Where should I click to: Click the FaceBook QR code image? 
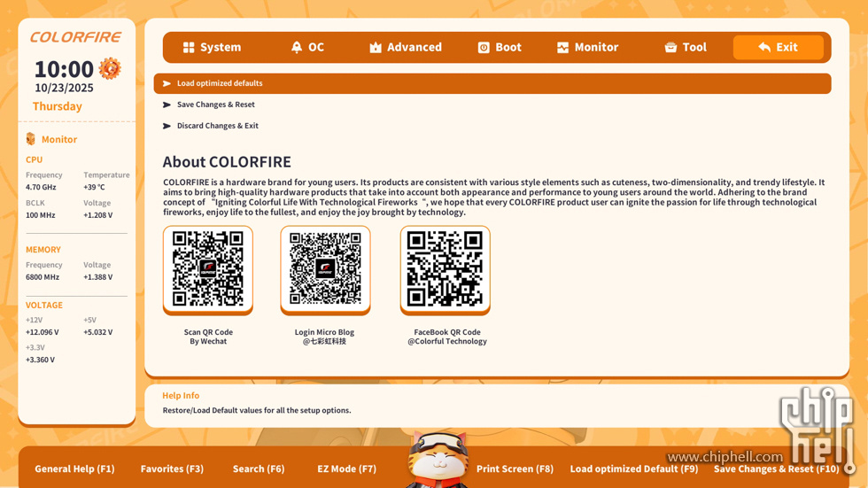pos(445,268)
